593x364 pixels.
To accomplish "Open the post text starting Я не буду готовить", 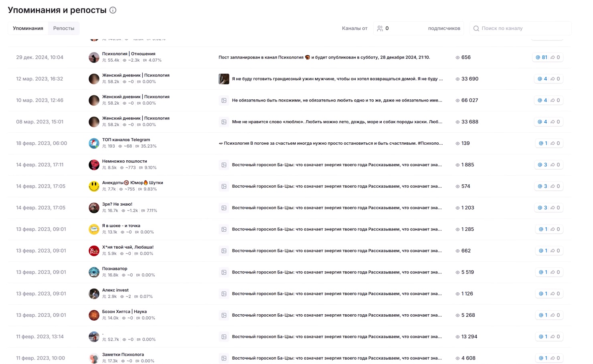I will coord(337,79).
